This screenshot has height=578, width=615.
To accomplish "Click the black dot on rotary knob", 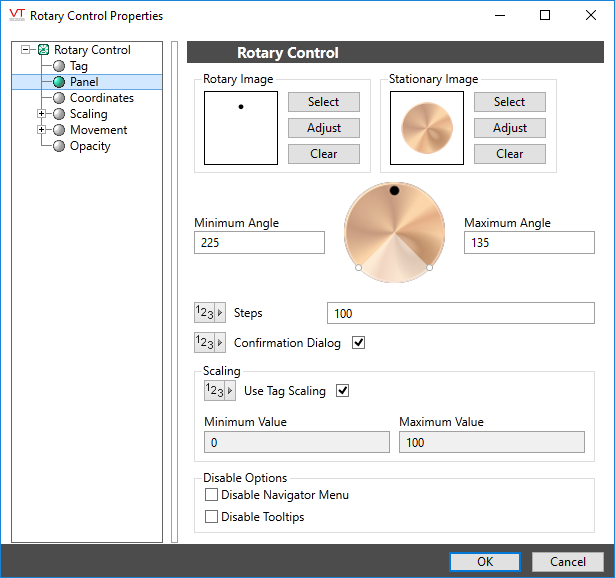I will 394,190.
